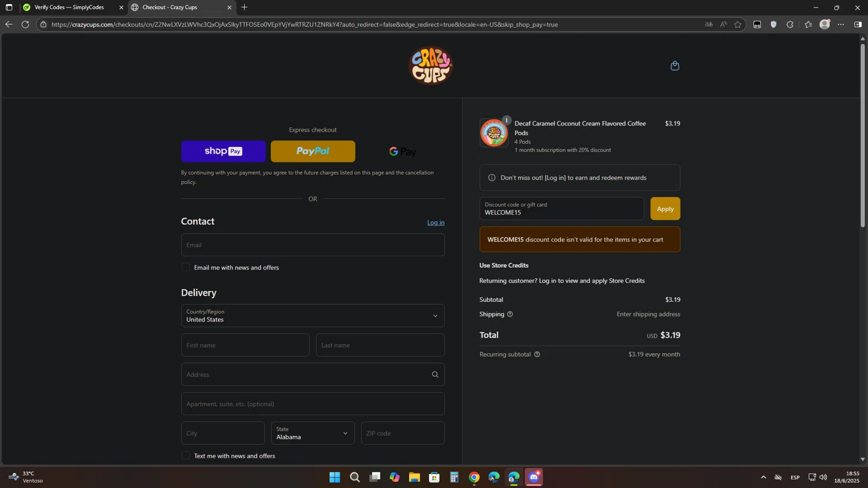The height and width of the screenshot is (488, 868).
Task: Click the page vertical scrollbar
Action: pyautogui.click(x=862, y=136)
